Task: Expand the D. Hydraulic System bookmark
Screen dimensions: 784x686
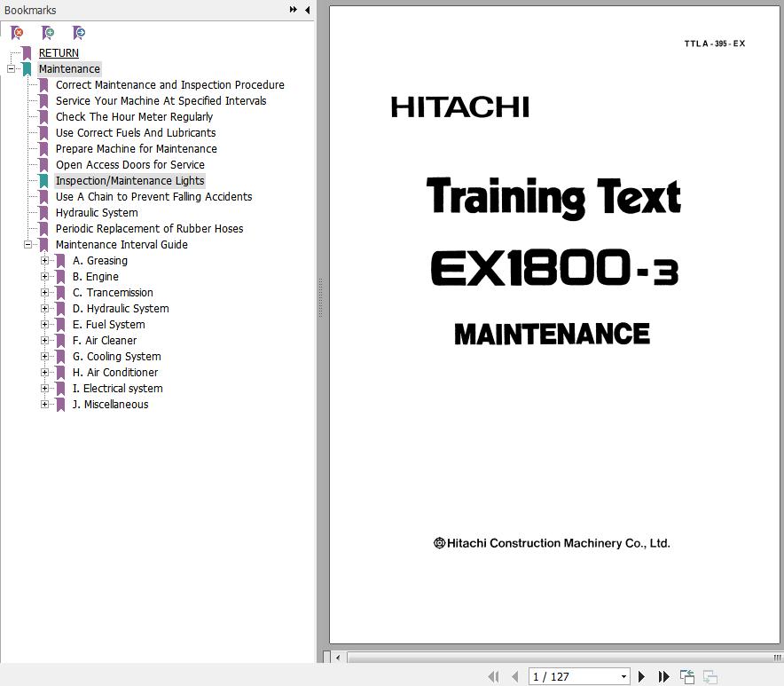Action: click(x=44, y=309)
